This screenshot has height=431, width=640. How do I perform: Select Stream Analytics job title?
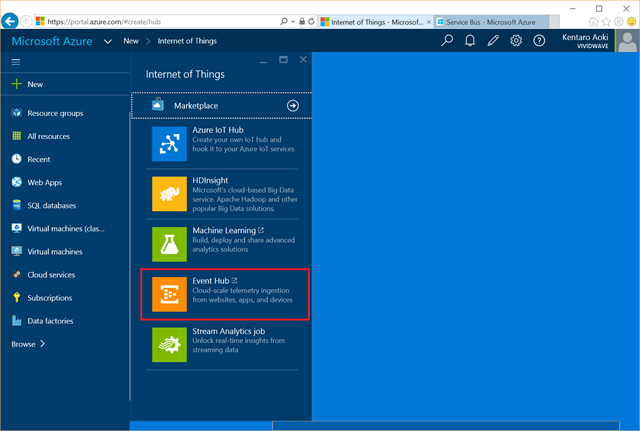point(229,331)
